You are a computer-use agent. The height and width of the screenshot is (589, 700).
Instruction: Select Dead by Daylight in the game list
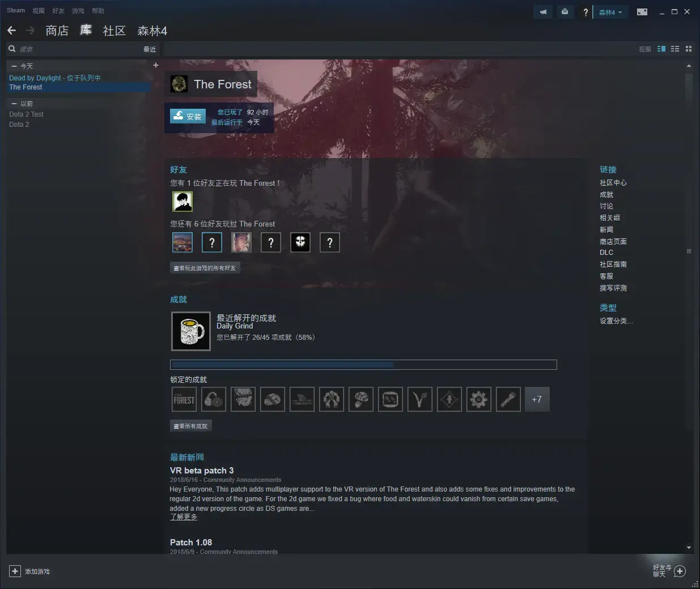point(55,78)
